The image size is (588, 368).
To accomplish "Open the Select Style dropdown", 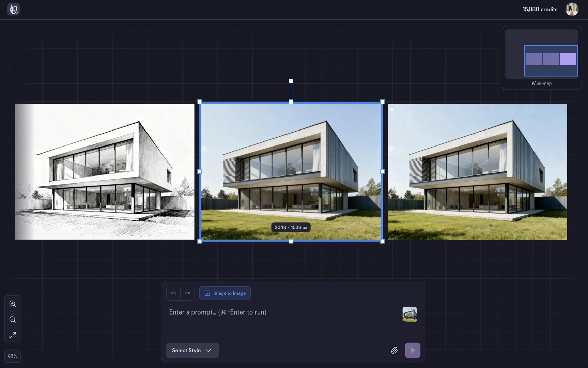I will pos(192,350).
